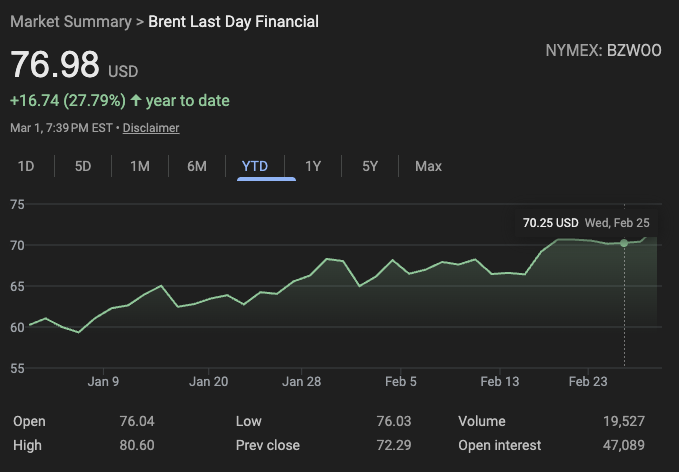The width and height of the screenshot is (679, 472).
Task: Click the green upward arrow icon
Action: [136, 101]
